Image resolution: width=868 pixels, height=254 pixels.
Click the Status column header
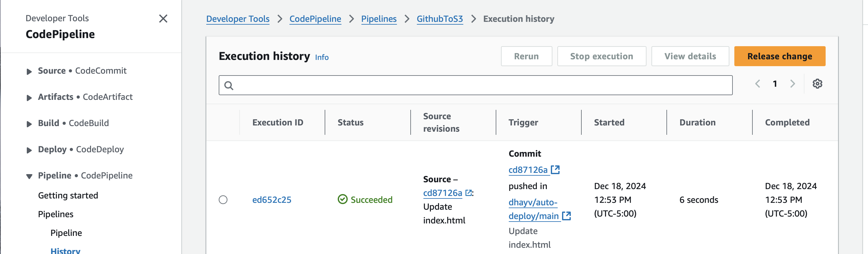(351, 122)
